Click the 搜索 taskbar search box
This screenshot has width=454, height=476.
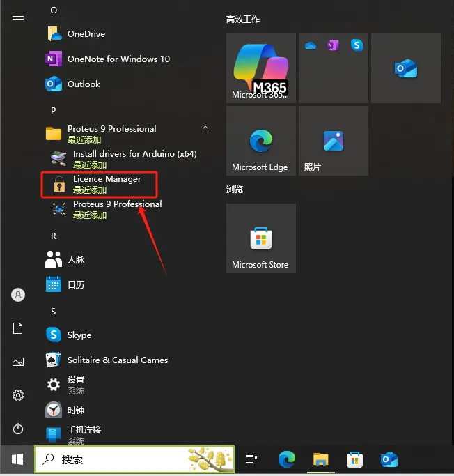pyautogui.click(x=134, y=459)
